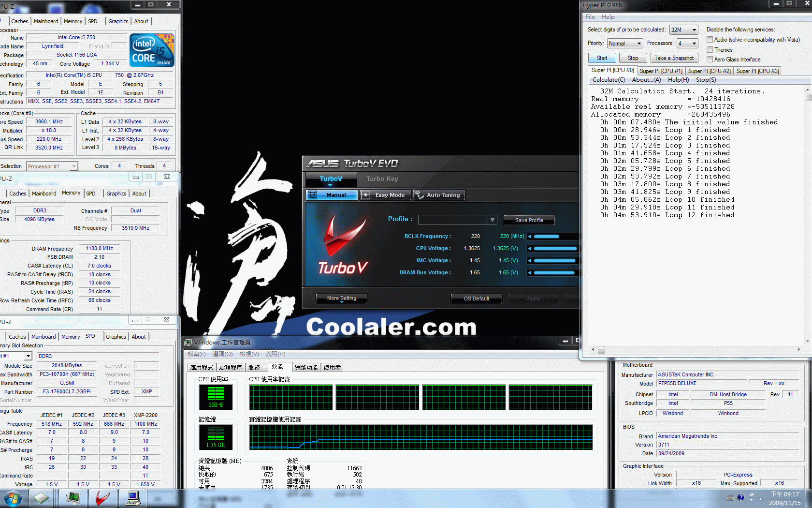Screen dimensions: 812x508
Task: Open the memory slot #1 dropdown in CPU-Z SPD
Action: (15, 356)
